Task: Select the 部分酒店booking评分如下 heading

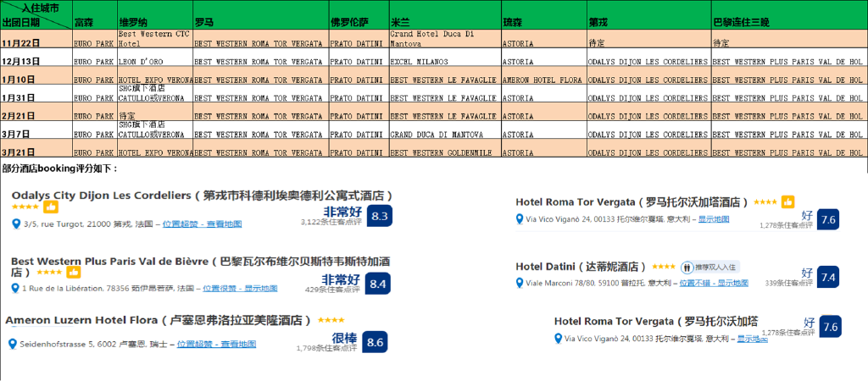Action: (x=60, y=168)
